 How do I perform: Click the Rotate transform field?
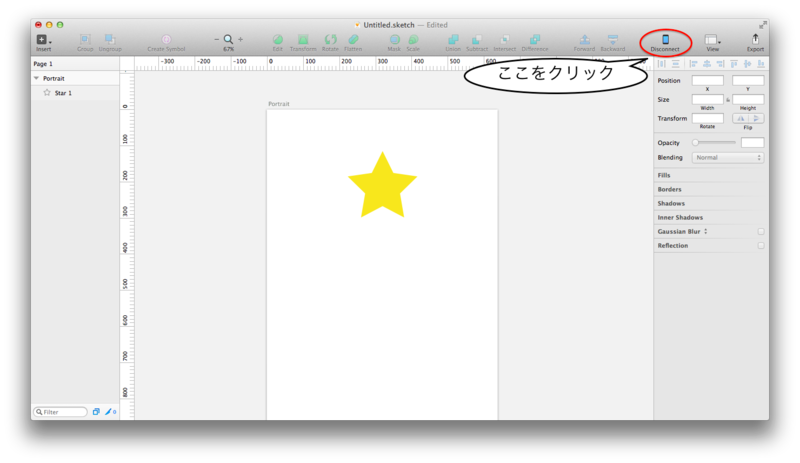[707, 118]
